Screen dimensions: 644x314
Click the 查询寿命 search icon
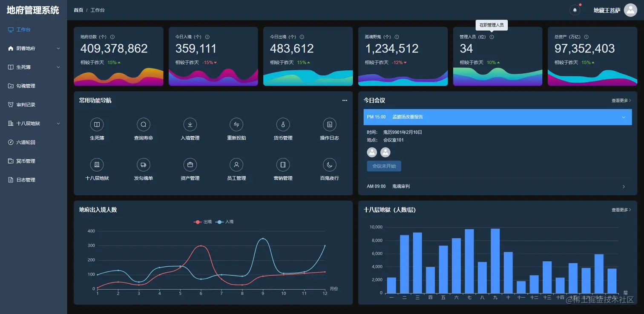coord(144,124)
